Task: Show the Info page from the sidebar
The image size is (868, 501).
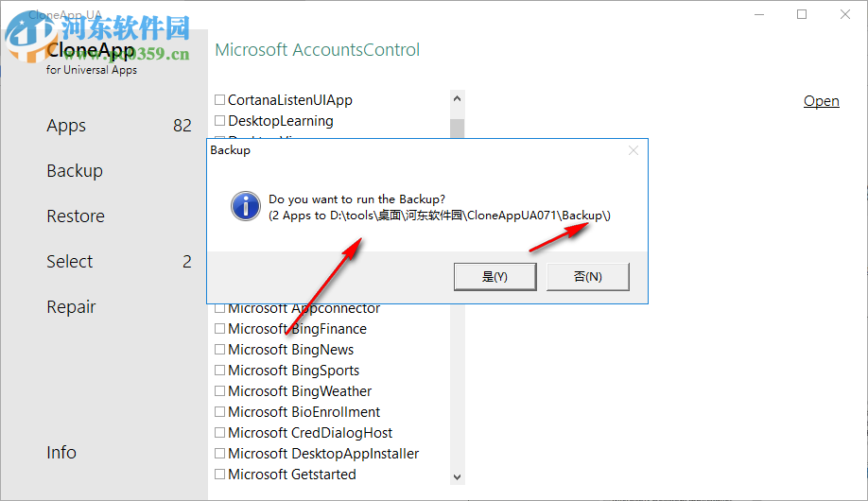Action: (61, 452)
